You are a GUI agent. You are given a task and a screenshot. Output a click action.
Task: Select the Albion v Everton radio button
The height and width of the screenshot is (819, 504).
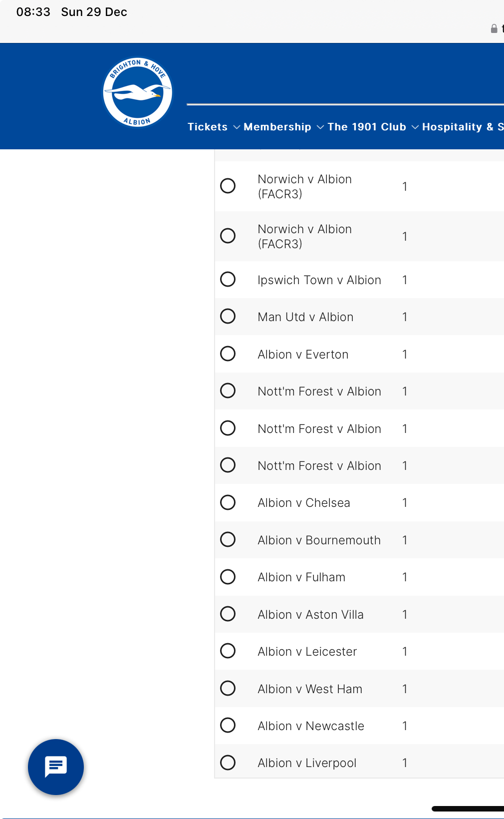(228, 354)
